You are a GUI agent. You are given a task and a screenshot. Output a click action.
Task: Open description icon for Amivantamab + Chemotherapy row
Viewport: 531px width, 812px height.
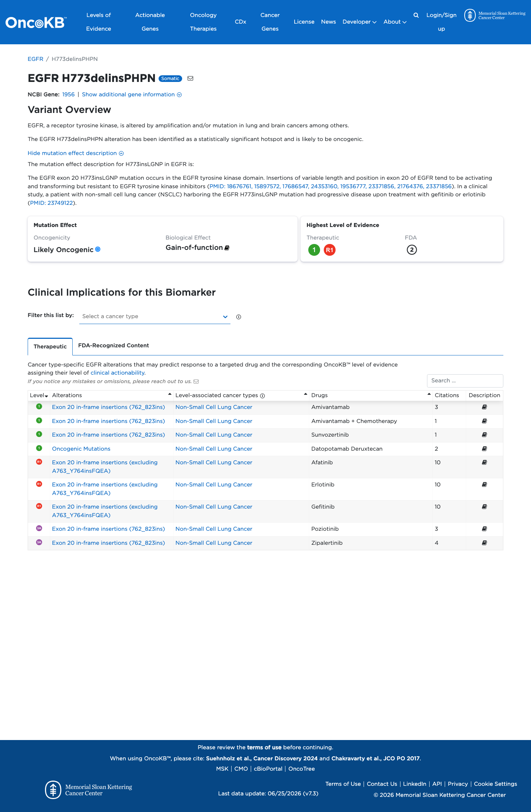[485, 421]
